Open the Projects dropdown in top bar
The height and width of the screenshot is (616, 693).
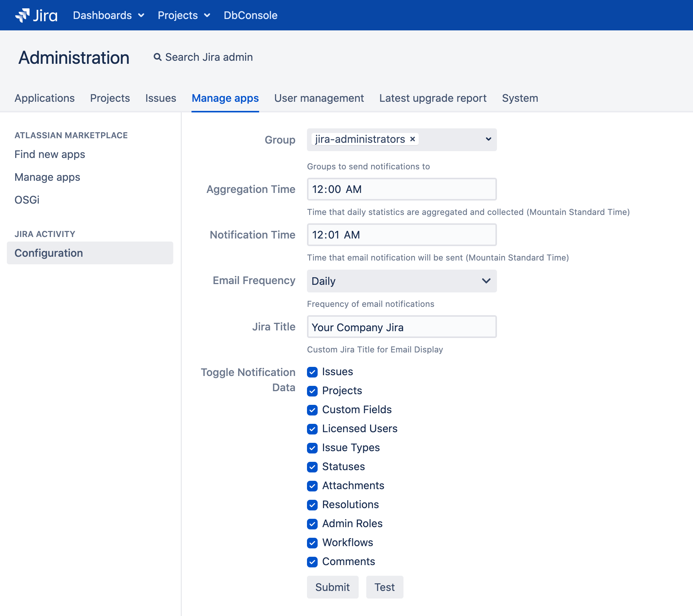tap(184, 15)
